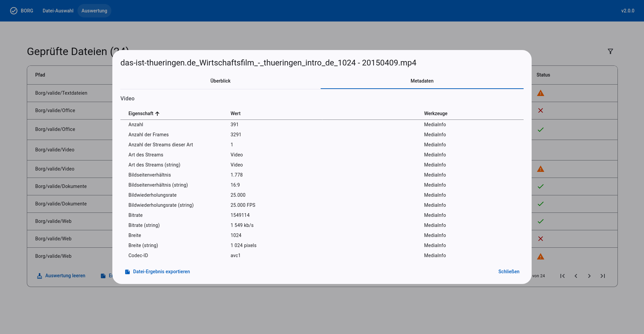Image resolution: width=644 pixels, height=334 pixels.
Task: Click green check in second Office row
Action: [541, 130]
